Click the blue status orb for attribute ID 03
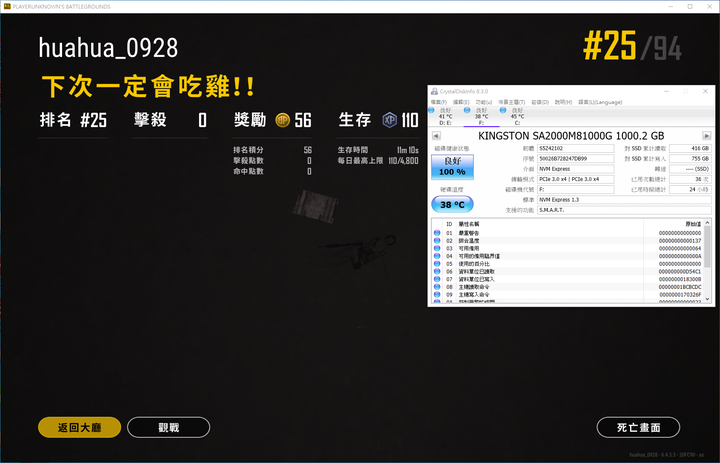The width and height of the screenshot is (720, 463). coord(437,248)
